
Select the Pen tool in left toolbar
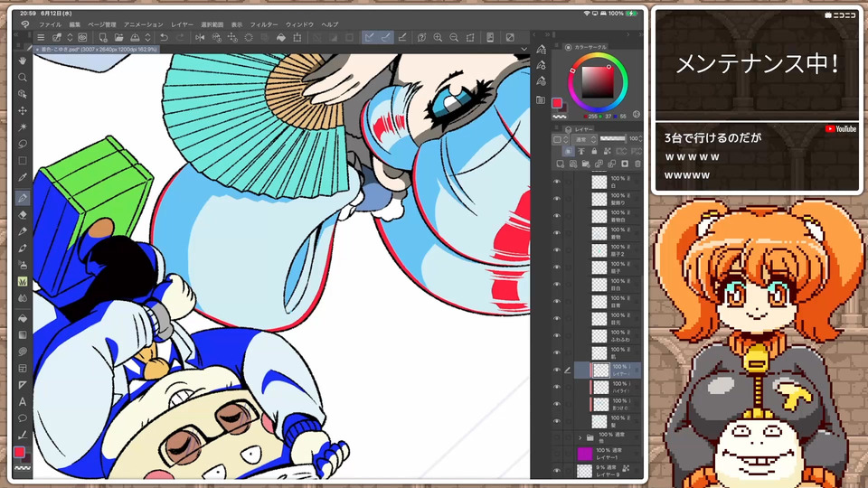pyautogui.click(x=23, y=198)
